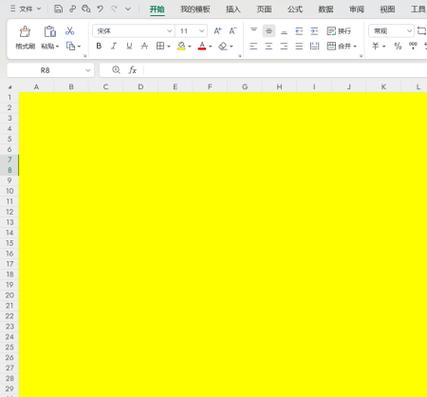This screenshot has width=427, height=397.
Task: Open the font size dropdown
Action: tap(202, 31)
